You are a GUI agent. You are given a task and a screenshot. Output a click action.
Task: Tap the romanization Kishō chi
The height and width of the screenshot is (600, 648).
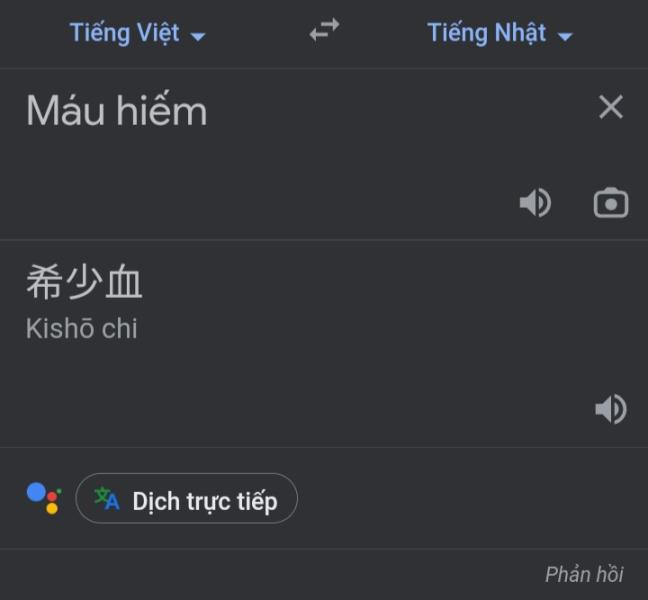coord(81,329)
